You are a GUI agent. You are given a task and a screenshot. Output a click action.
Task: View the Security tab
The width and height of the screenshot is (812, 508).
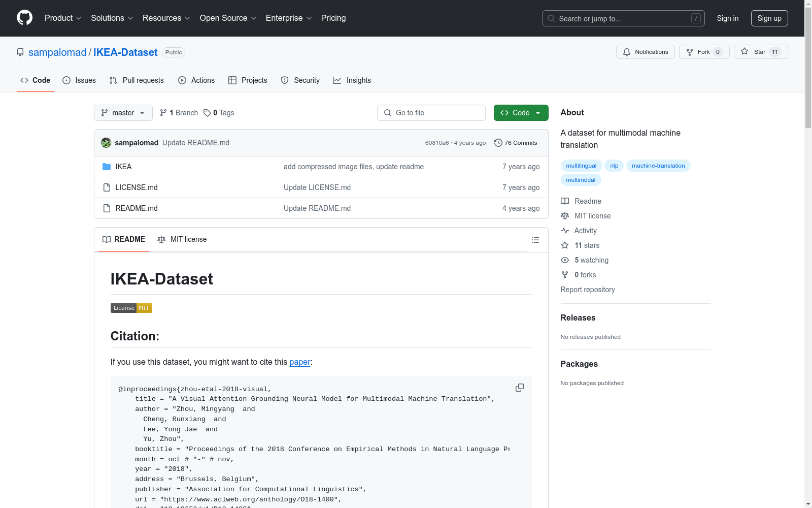tap(300, 80)
